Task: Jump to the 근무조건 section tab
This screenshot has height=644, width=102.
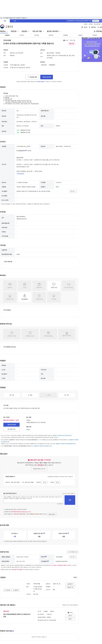Action: (22, 35)
